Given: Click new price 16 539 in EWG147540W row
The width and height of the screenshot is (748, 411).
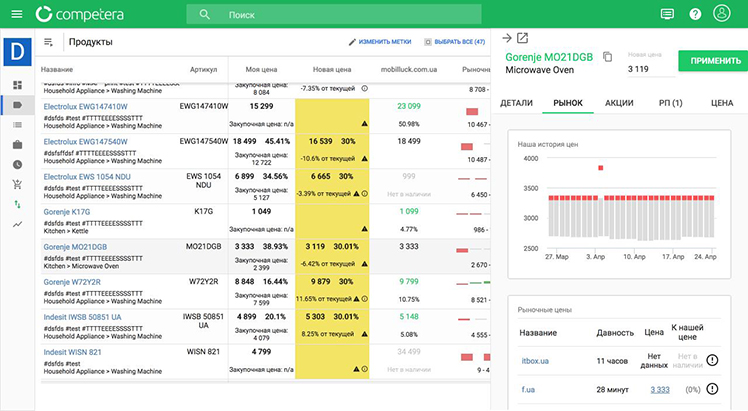Looking at the screenshot, I should tap(320, 142).
